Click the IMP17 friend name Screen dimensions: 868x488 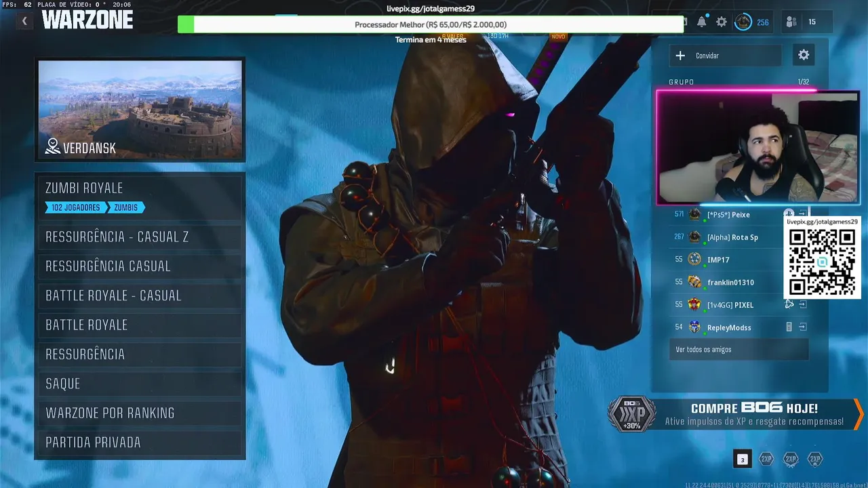point(718,260)
